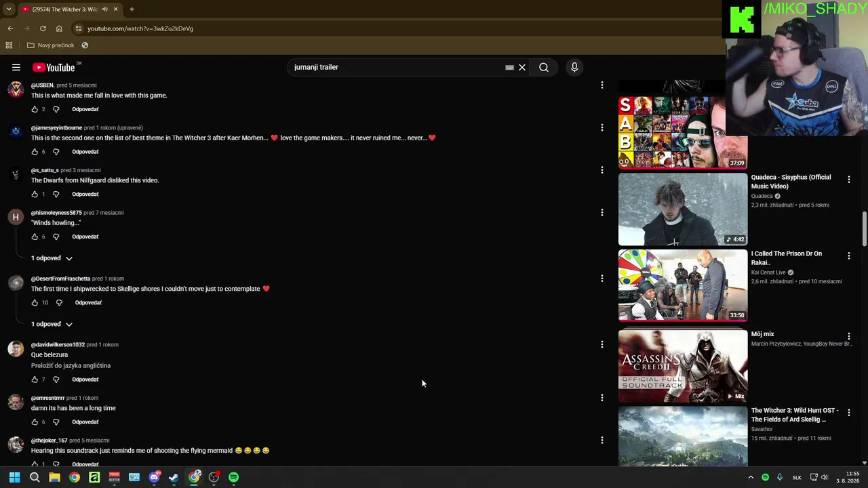Go back to the previous page

[x=10, y=28]
